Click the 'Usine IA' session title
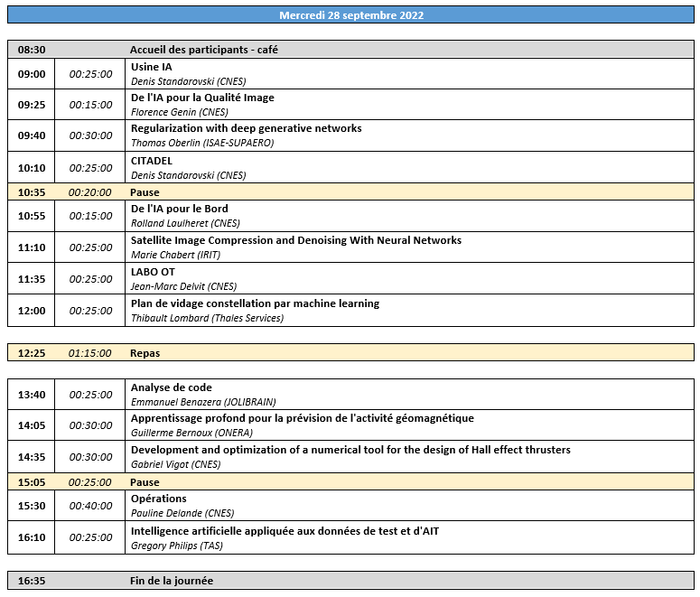The image size is (700, 597). coord(151,67)
